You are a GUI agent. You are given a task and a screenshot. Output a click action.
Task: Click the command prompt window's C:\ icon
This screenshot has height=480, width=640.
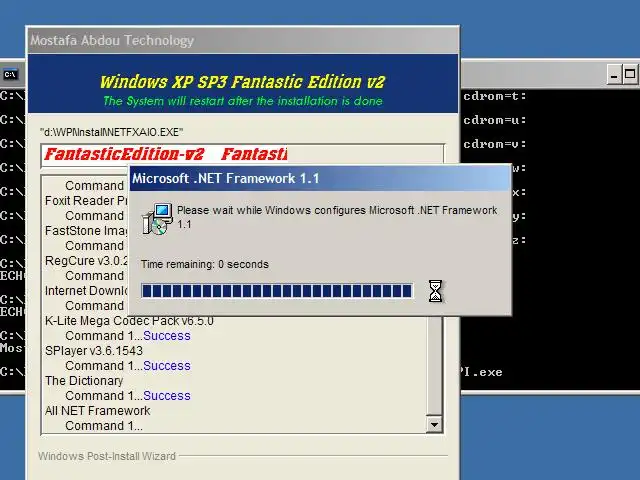[x=10, y=74]
